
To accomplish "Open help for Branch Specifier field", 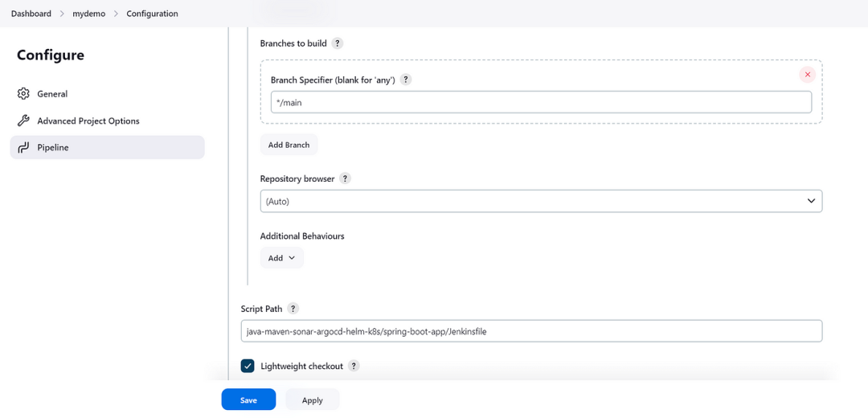I will [x=406, y=80].
